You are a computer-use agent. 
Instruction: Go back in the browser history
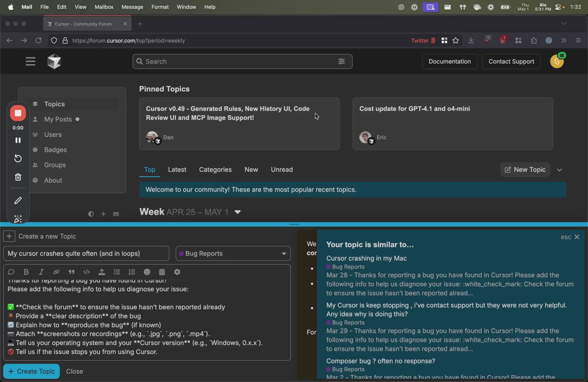pyautogui.click(x=10, y=40)
